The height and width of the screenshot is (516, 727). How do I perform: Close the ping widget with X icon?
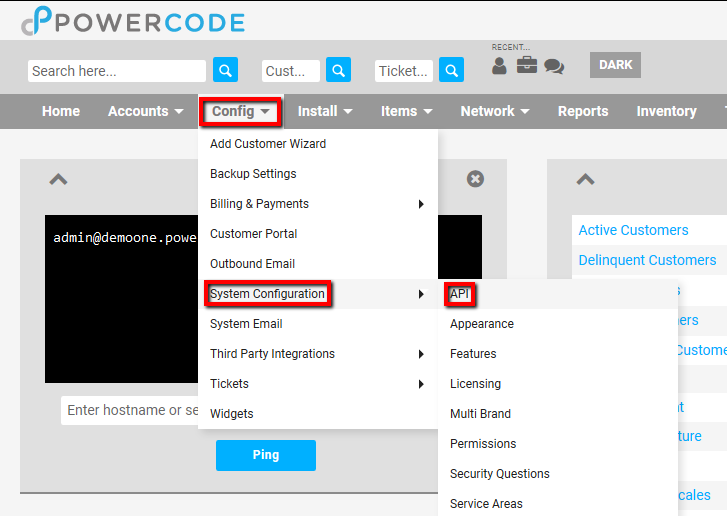(475, 179)
